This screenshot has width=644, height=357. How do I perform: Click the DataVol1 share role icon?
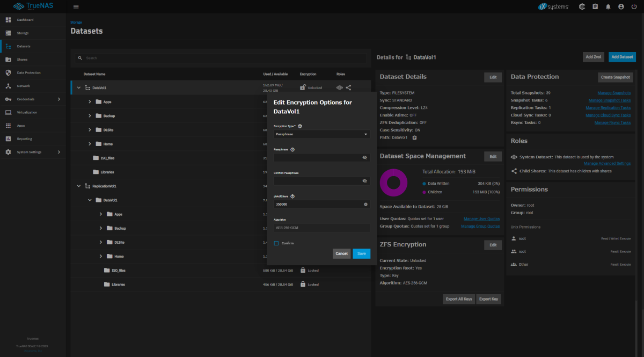coord(348,88)
